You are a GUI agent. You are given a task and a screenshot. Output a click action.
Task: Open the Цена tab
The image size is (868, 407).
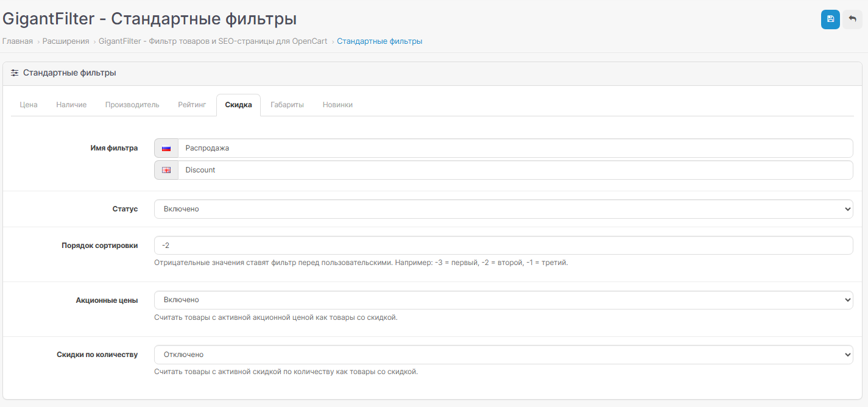[29, 105]
